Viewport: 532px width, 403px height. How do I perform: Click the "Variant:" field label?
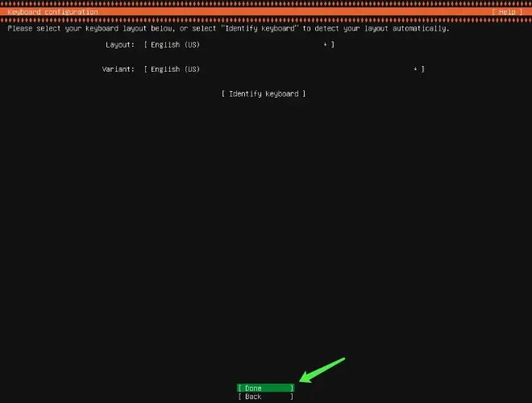pyautogui.click(x=118, y=69)
